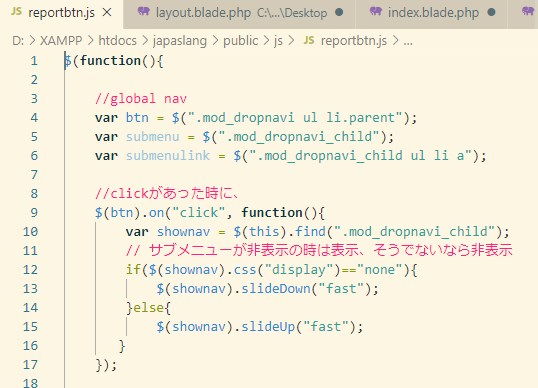Click line number 4 in gutter
This screenshot has width=538, height=388.
34,118
